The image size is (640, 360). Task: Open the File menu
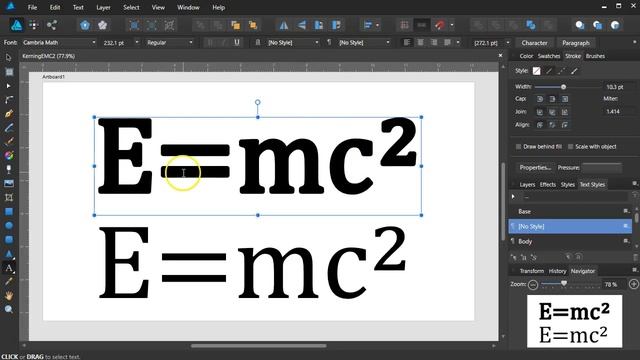[x=32, y=7]
